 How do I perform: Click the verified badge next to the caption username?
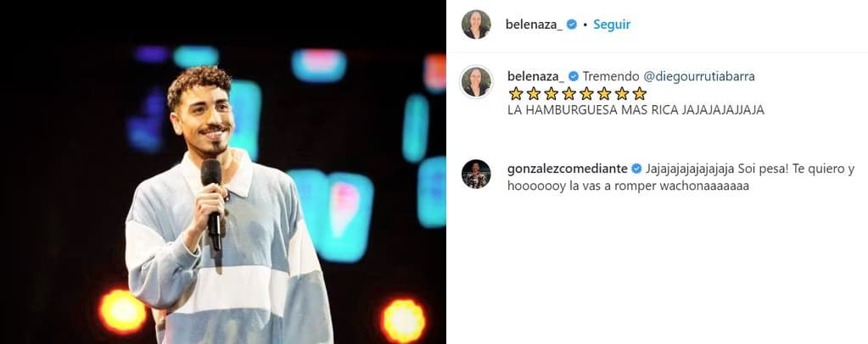[572, 76]
